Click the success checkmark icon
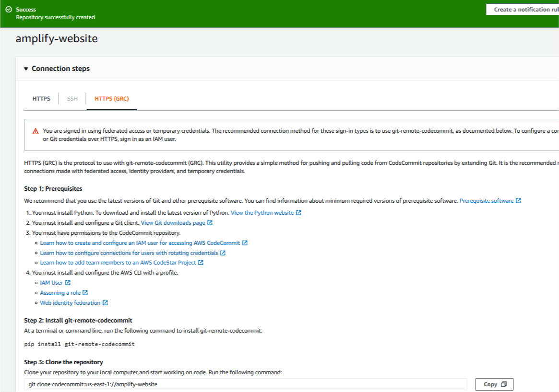The height and width of the screenshot is (392, 559). (9, 9)
